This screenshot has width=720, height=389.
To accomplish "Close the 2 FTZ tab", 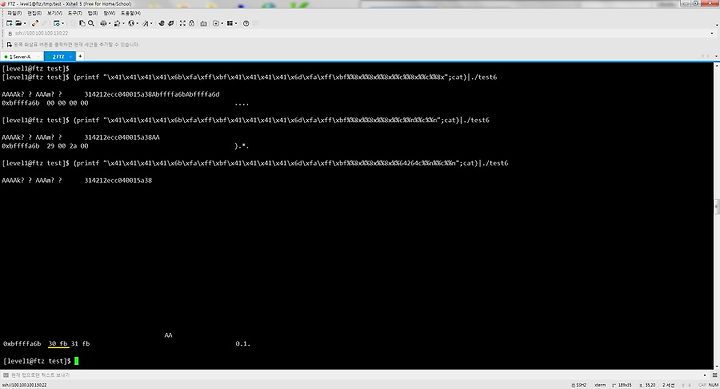I will pos(71,56).
